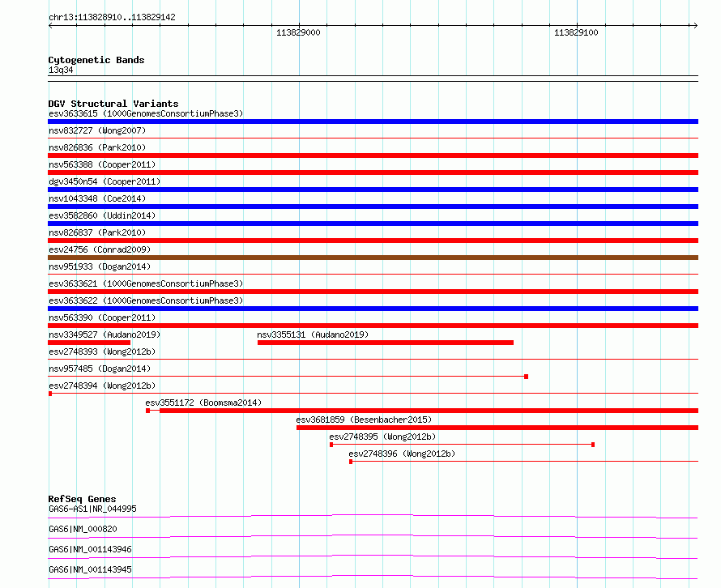Open the GAS6|NM_000820 gene label
721x588 pixels.
click(x=83, y=529)
